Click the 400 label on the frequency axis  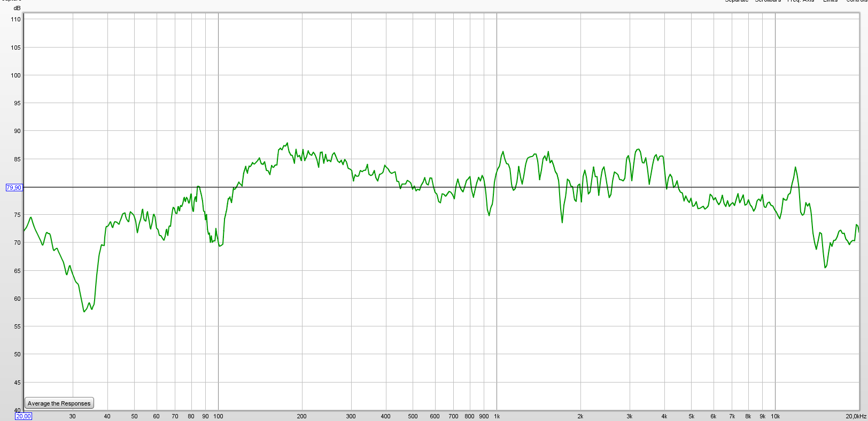point(386,416)
